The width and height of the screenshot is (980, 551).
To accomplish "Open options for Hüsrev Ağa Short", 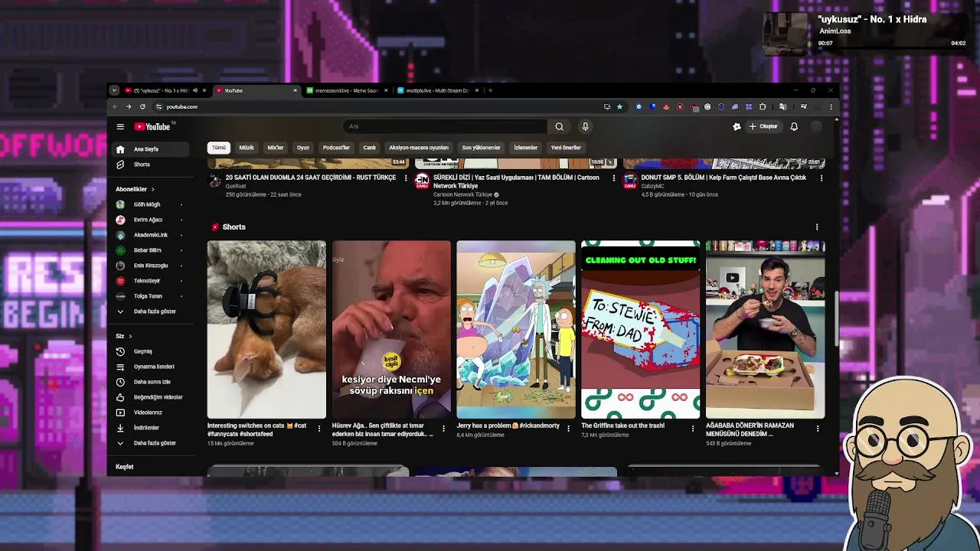I will pyautogui.click(x=443, y=429).
